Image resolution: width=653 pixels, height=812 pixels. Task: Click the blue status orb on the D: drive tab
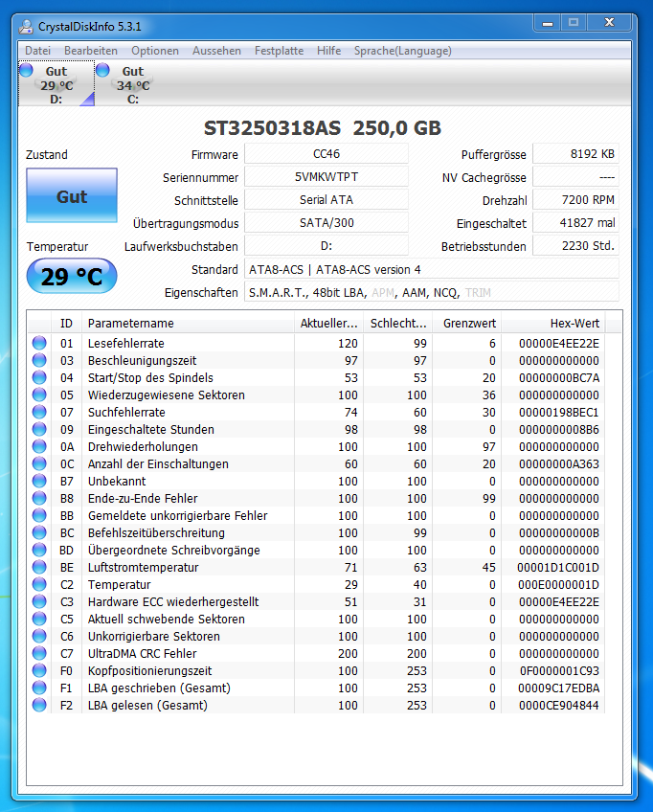click(x=27, y=70)
